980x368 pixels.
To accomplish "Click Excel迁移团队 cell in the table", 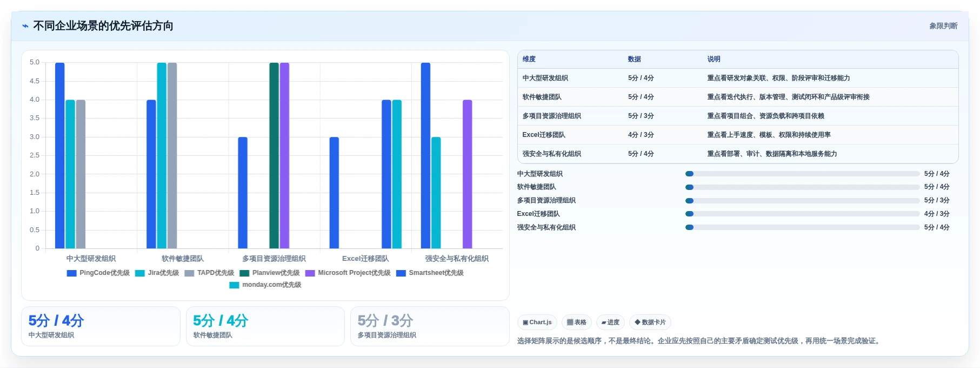I will 544,135.
